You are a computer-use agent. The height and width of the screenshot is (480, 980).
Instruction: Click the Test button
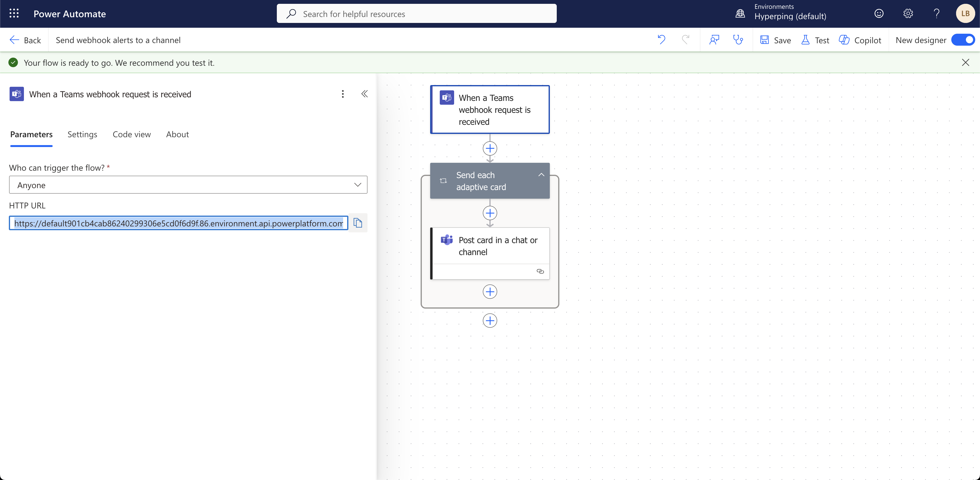(815, 40)
